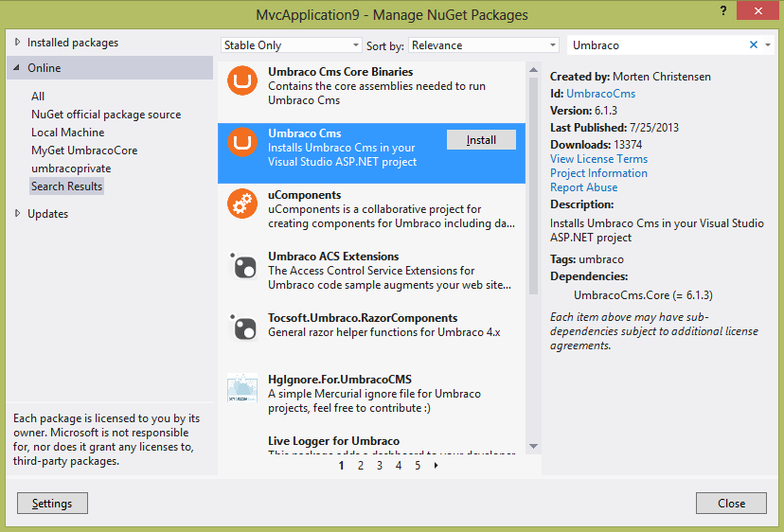This screenshot has width=784, height=532.
Task: Click the Umbraco search input field
Action: [x=657, y=45]
